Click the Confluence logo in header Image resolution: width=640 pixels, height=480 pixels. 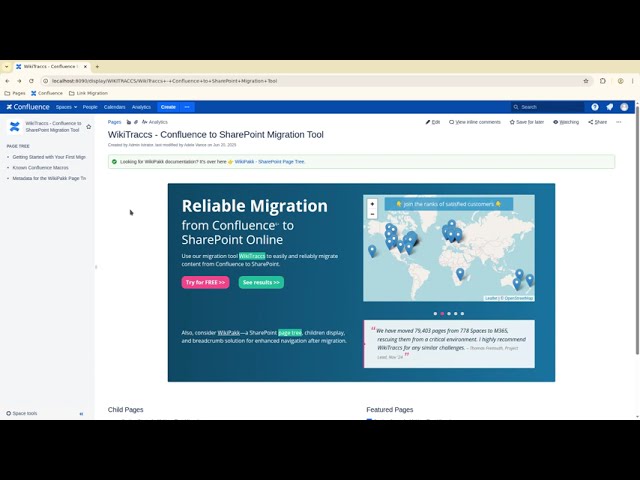coord(28,107)
